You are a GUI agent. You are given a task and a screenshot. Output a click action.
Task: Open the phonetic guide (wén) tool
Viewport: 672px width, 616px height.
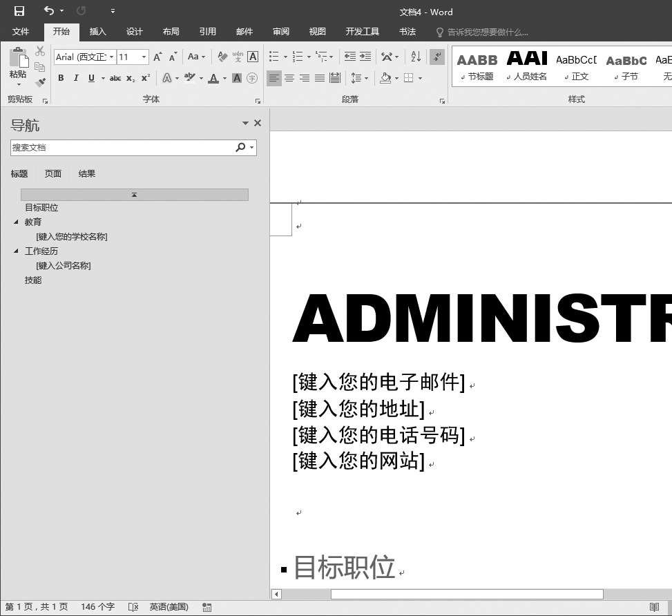point(238,57)
